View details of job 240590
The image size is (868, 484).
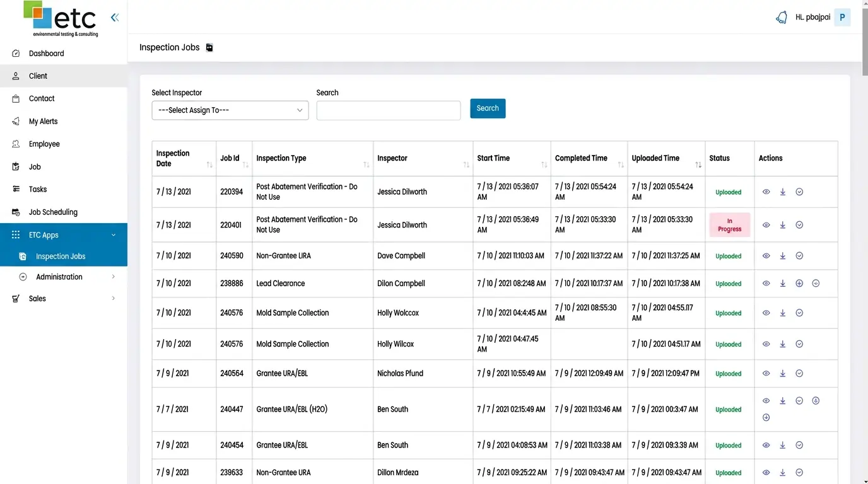(766, 256)
